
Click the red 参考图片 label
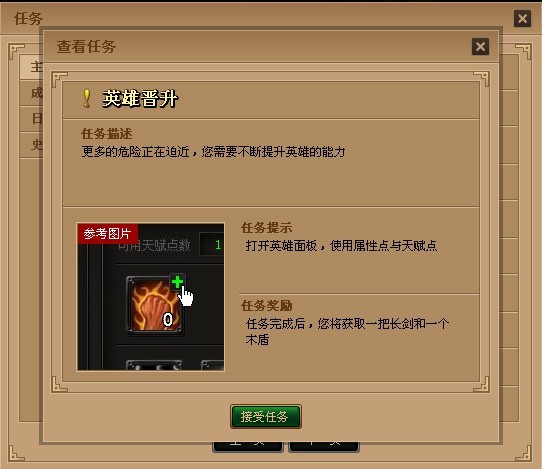(108, 234)
